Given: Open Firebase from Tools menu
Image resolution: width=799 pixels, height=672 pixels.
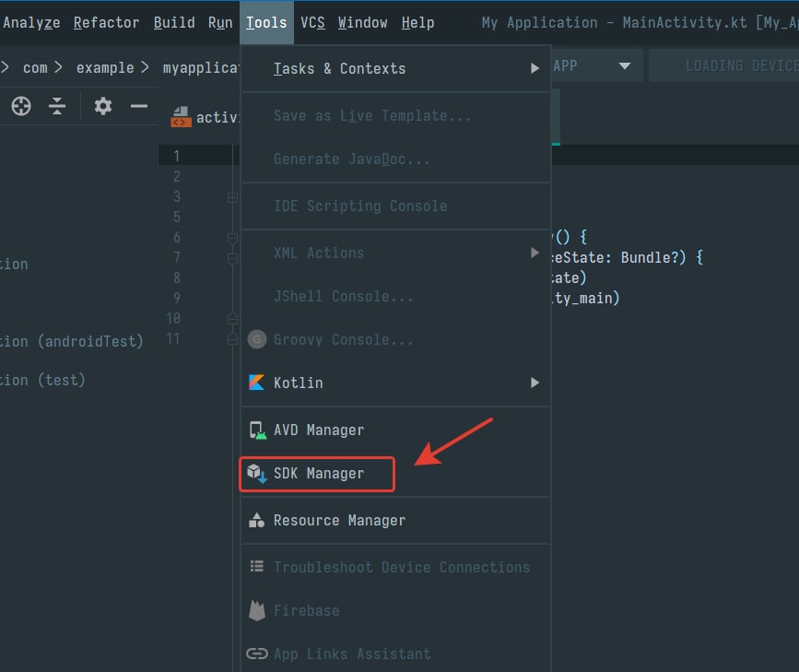Looking at the screenshot, I should [396, 611].
